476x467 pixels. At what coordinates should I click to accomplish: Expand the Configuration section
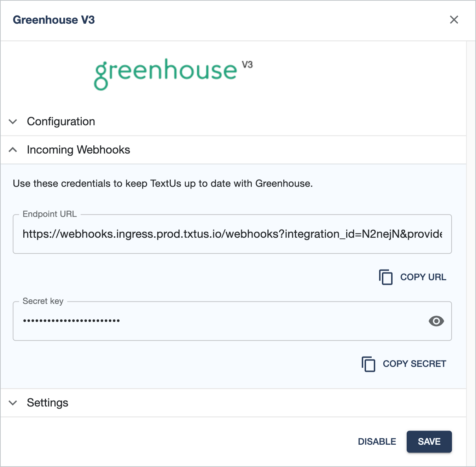(233, 122)
